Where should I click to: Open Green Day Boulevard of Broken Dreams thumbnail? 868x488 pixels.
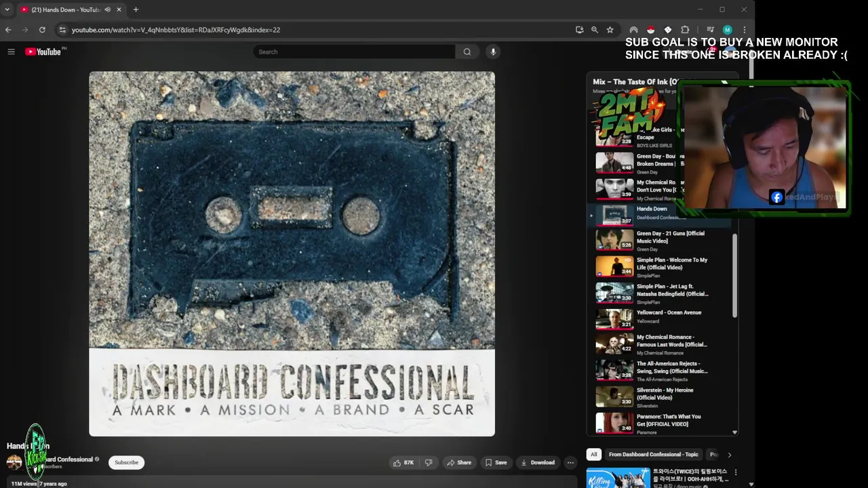(x=614, y=161)
